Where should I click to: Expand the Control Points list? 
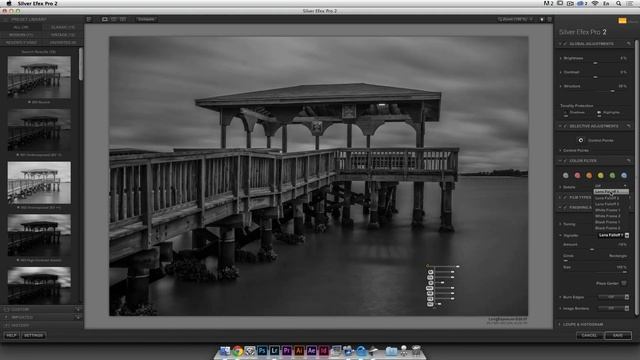(x=561, y=151)
